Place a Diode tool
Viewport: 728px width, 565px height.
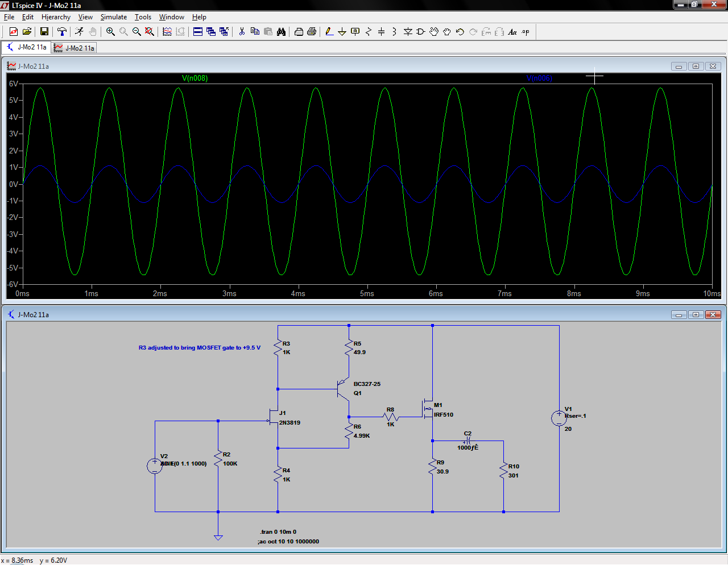pos(408,32)
